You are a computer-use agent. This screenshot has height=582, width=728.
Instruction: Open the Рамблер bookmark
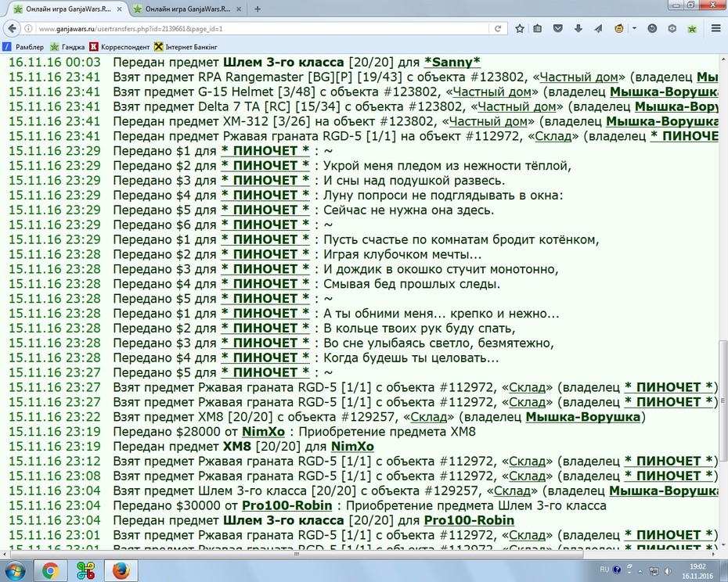tap(23, 47)
